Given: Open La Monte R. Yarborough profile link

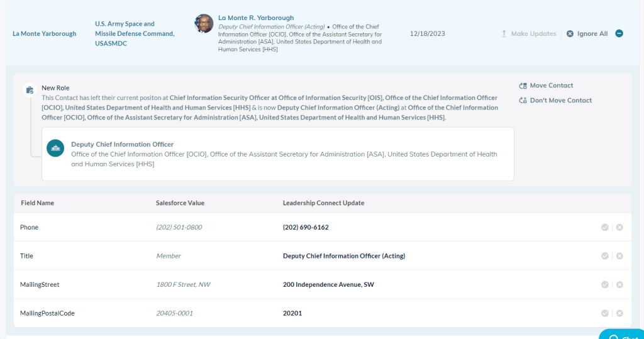Looking at the screenshot, I should 256,18.
